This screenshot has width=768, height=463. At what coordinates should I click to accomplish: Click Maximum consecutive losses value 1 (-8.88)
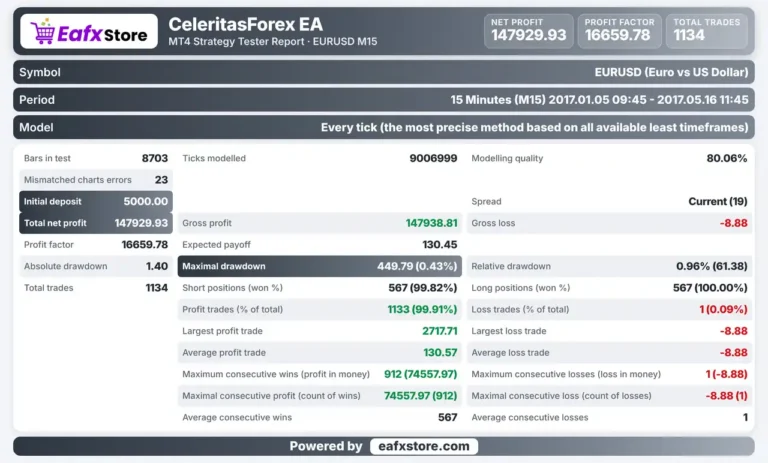point(726,374)
